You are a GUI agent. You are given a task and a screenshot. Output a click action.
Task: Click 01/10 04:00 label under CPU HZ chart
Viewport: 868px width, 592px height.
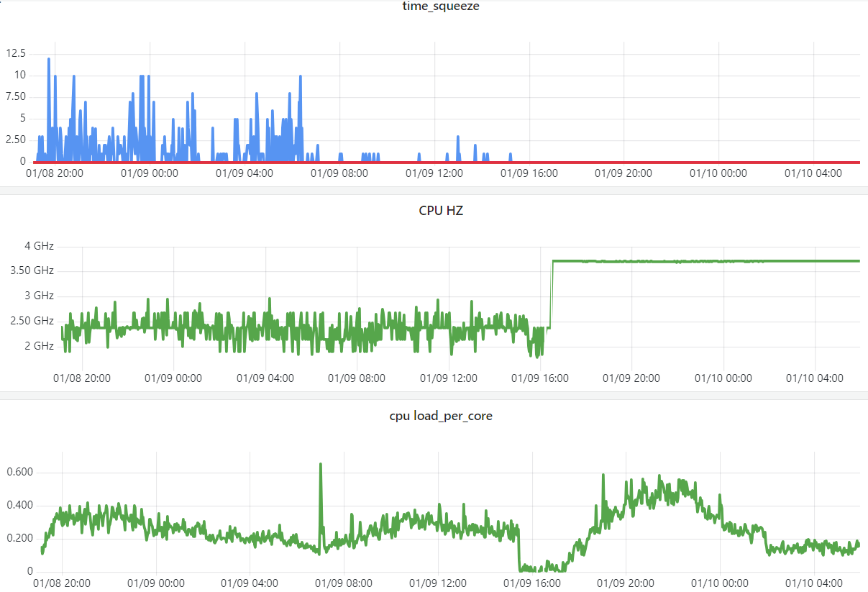point(814,378)
